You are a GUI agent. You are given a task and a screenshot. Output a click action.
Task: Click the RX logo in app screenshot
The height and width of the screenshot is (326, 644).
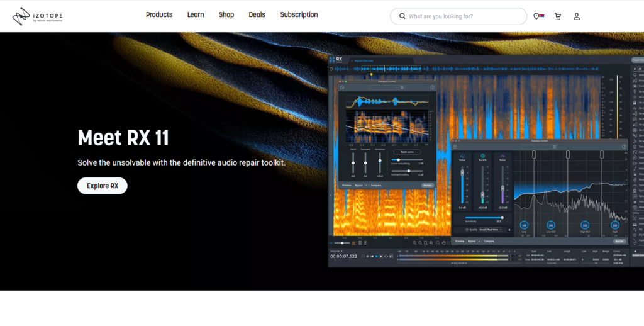point(338,59)
